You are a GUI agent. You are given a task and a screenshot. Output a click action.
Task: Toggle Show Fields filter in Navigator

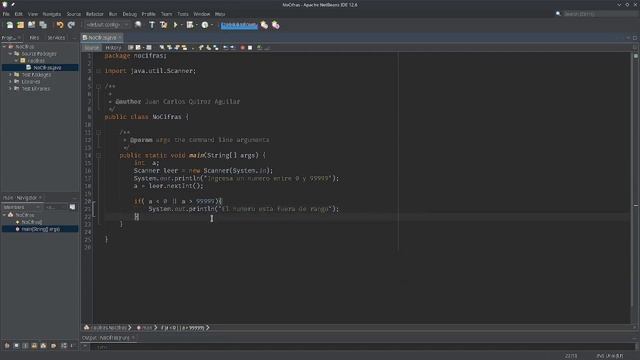(16, 345)
